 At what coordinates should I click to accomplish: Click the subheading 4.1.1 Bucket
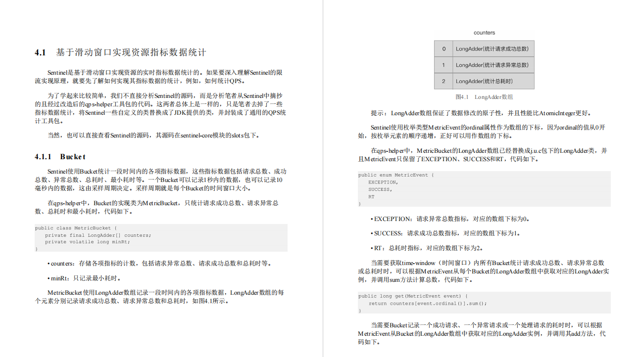click(x=60, y=157)
